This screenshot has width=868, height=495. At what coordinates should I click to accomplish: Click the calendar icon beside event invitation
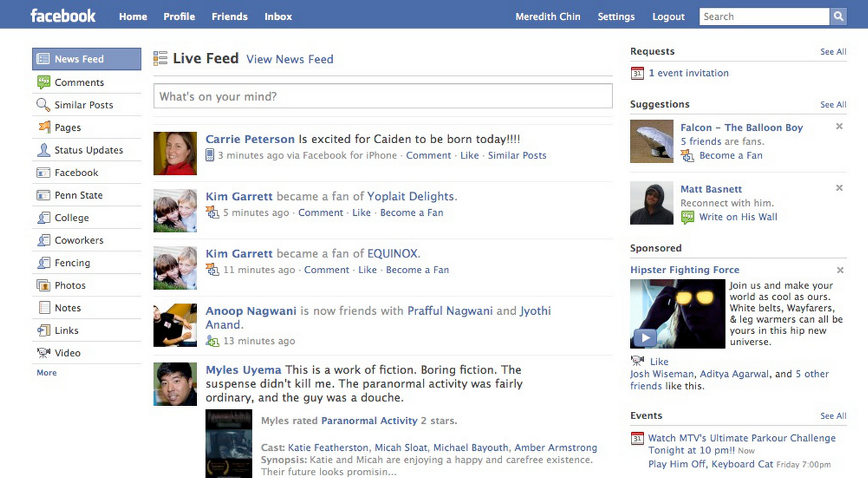pyautogui.click(x=637, y=73)
